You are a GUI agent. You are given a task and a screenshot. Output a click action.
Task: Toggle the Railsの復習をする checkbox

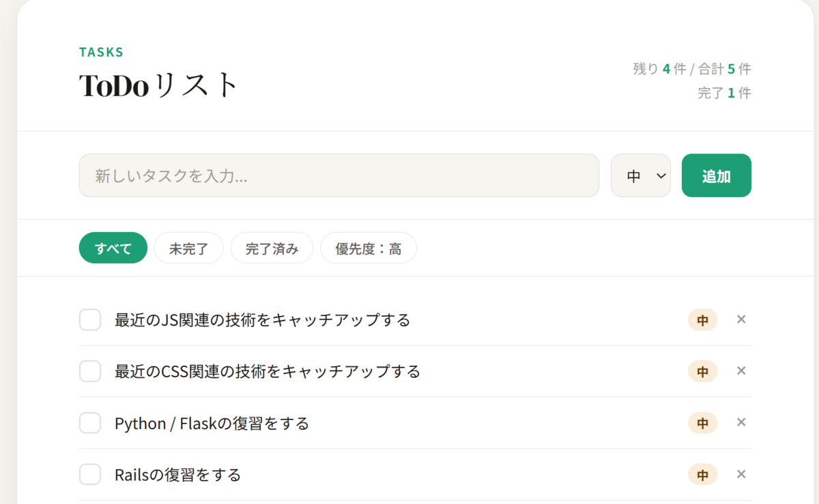tap(90, 474)
